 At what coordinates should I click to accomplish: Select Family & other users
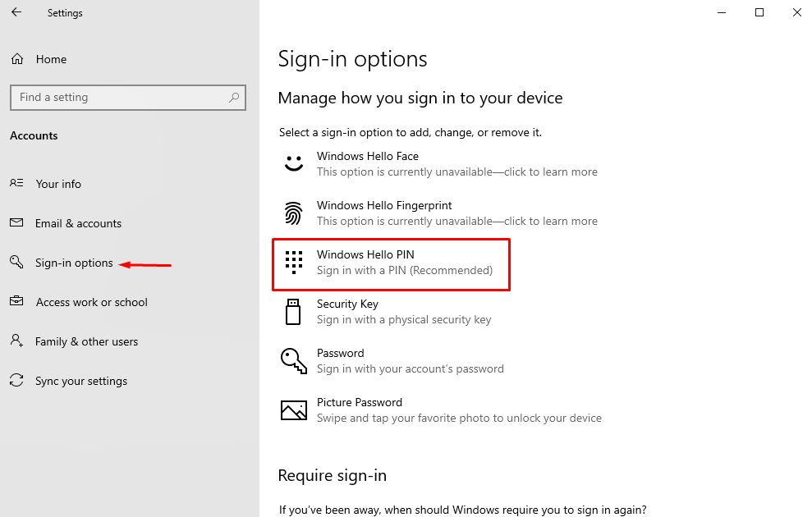click(86, 341)
